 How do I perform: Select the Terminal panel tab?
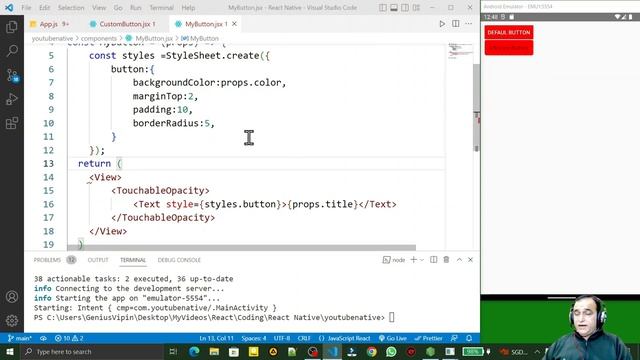[133, 260]
